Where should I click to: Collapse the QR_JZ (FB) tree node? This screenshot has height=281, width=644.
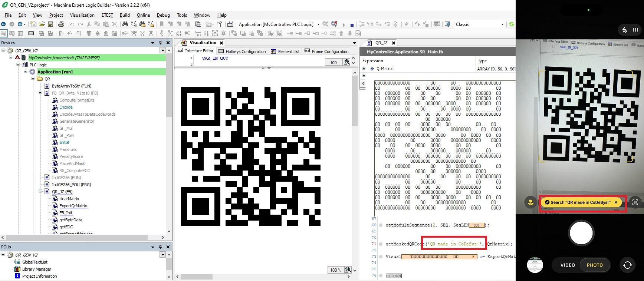(x=40, y=192)
